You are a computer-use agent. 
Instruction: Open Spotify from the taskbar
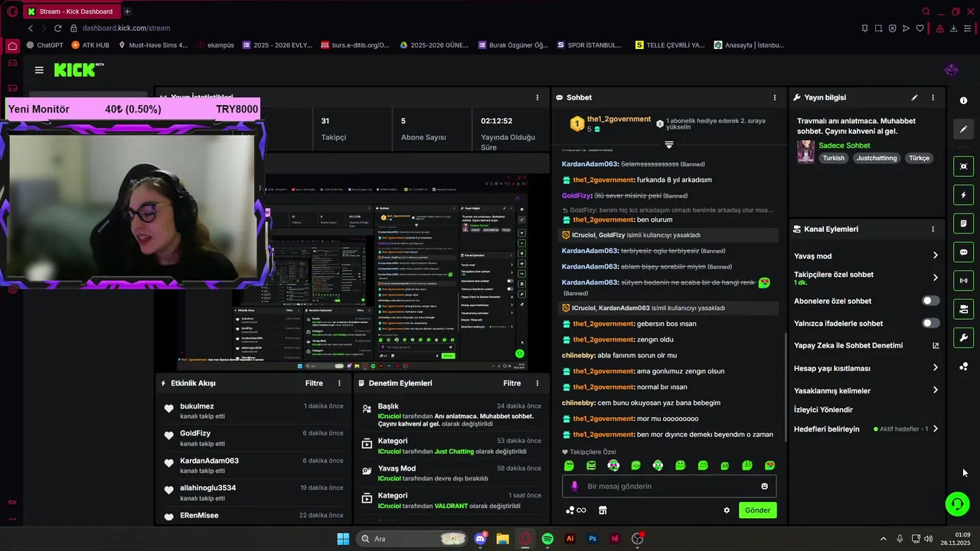[547, 539]
